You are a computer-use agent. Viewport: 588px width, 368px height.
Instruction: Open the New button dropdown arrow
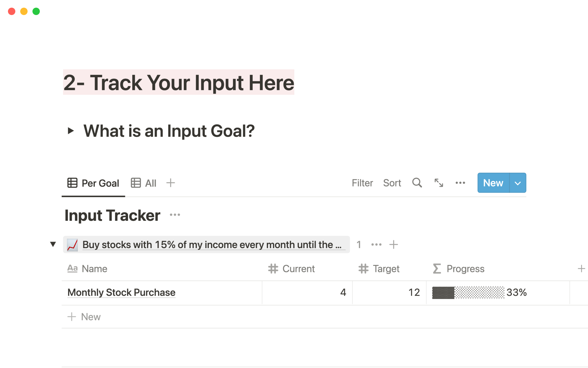pos(518,183)
